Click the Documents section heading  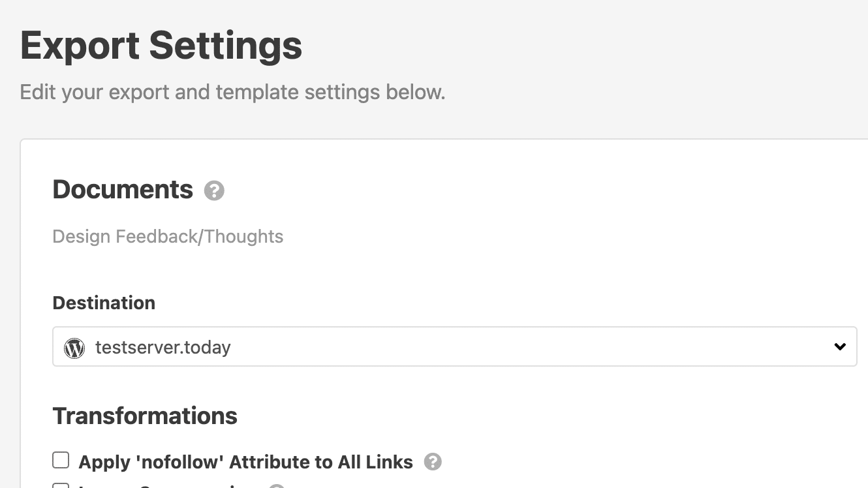point(123,190)
